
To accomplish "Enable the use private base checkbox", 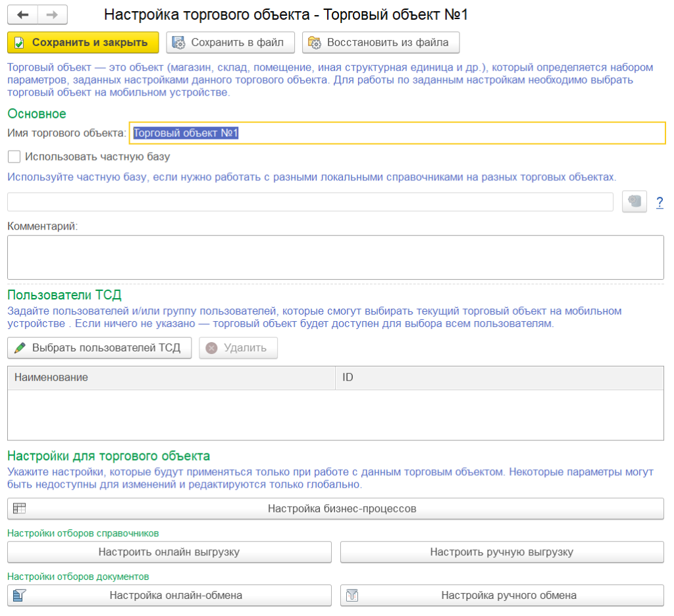I will pyautogui.click(x=14, y=157).
